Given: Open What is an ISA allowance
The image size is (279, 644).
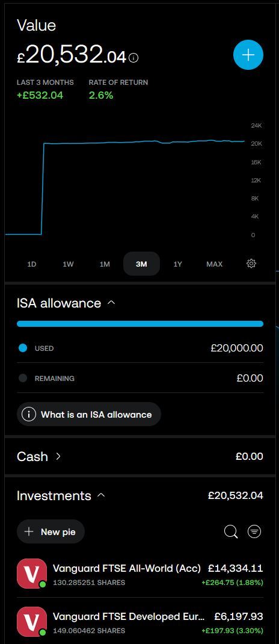Looking at the screenshot, I should click(x=89, y=415).
